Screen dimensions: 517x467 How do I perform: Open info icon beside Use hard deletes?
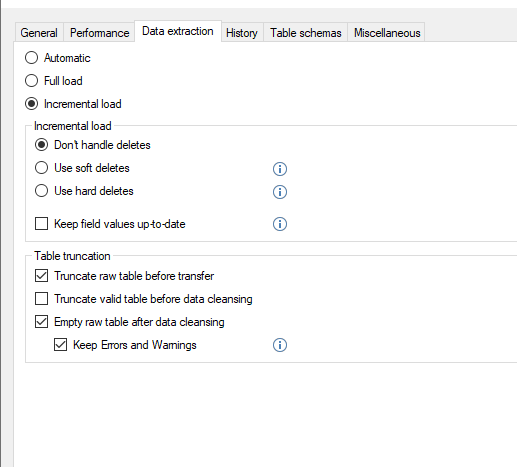pyautogui.click(x=280, y=192)
